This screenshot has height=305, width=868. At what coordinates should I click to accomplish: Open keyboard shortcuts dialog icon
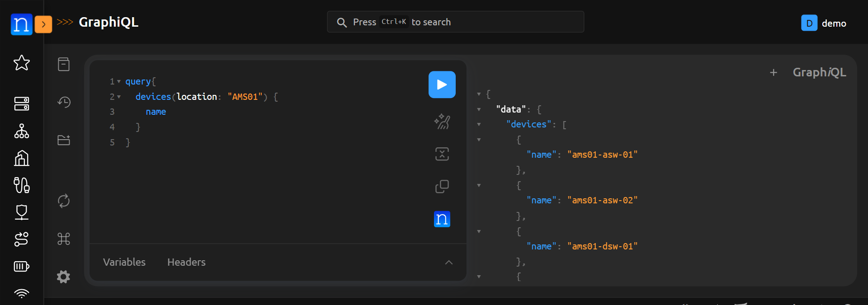[x=64, y=239]
